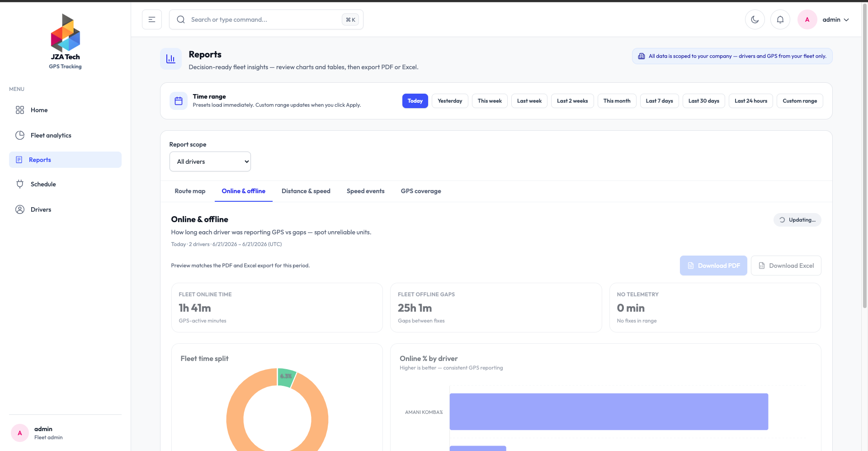Click the Fleet analytics pie icon
868x451 pixels.
[20, 135]
